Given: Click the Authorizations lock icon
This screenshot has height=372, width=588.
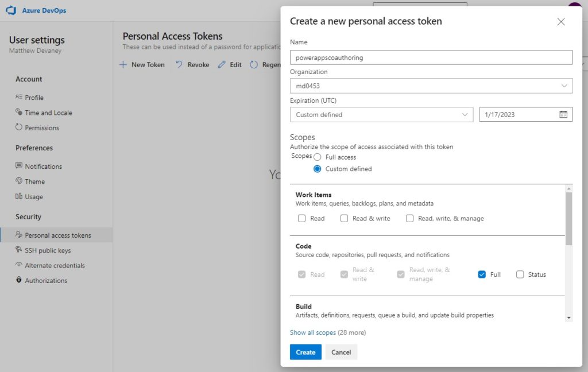Looking at the screenshot, I should tap(19, 280).
